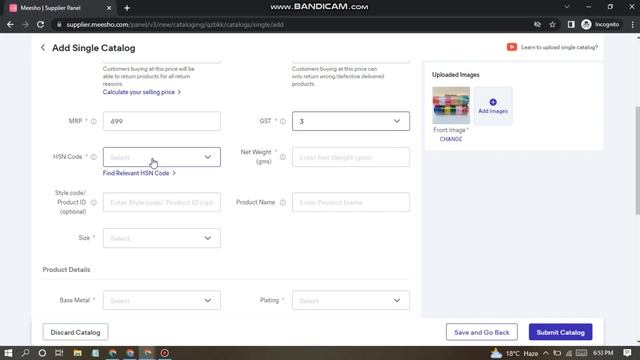
Task: Show the Net Weight info icon
Action: coord(282,157)
